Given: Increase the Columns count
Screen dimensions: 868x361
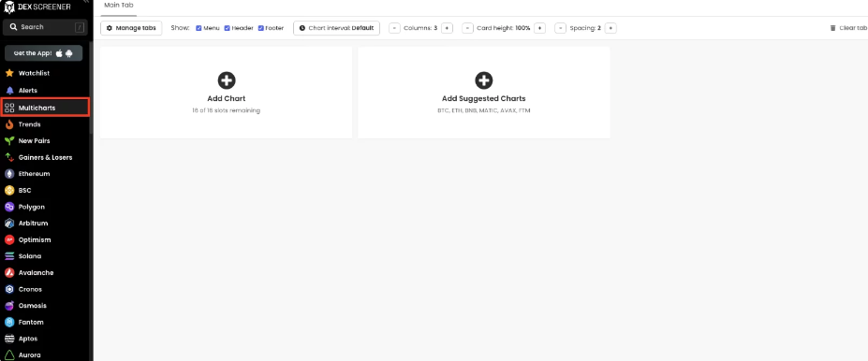Looking at the screenshot, I should pyautogui.click(x=447, y=28).
